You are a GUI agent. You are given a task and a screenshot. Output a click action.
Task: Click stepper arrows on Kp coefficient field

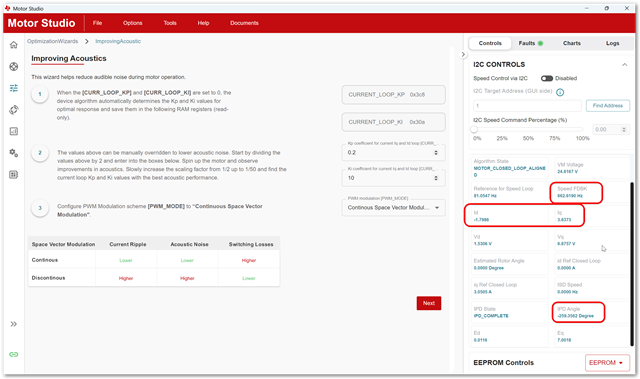point(436,153)
